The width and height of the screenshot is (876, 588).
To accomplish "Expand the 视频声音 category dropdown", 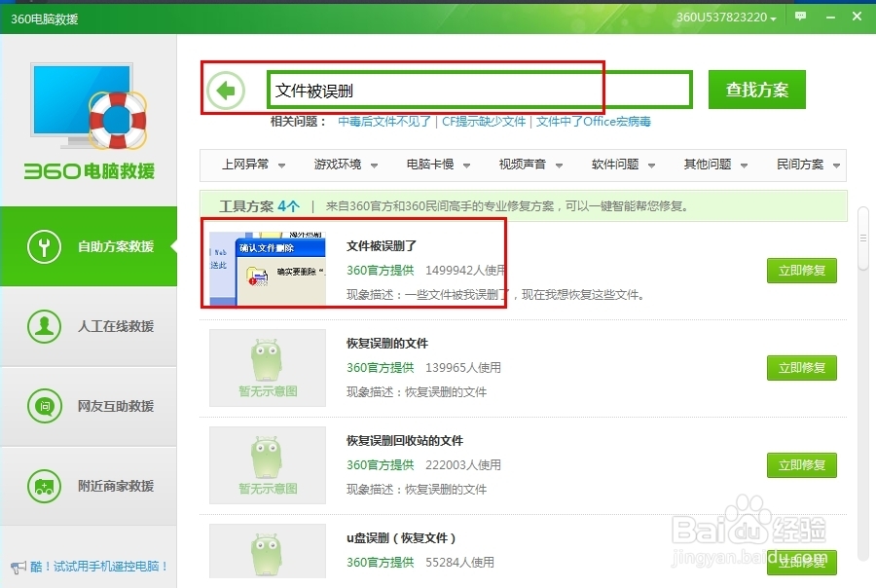I will (530, 165).
